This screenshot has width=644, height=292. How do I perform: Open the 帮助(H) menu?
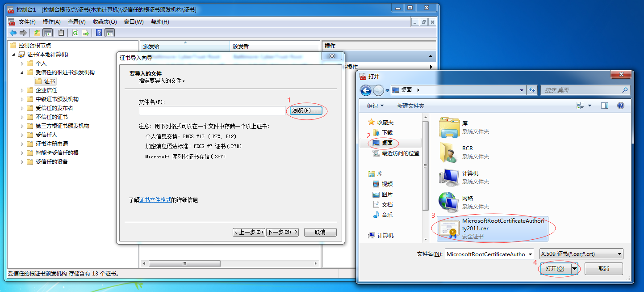pyautogui.click(x=160, y=21)
